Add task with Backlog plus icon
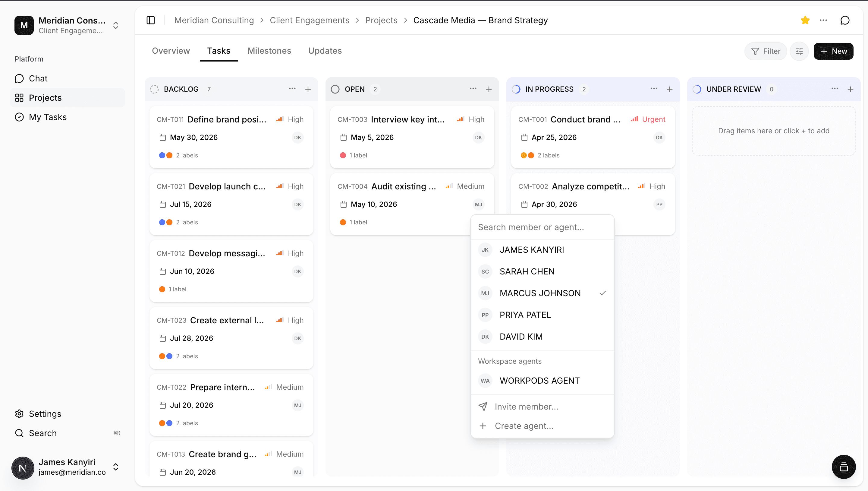The width and height of the screenshot is (868, 491). (x=308, y=89)
